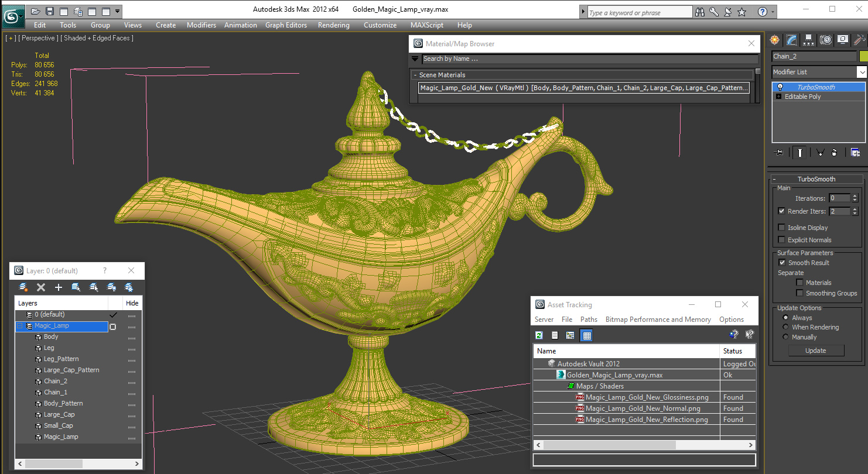Click Hide/Unhide All Layers icon
The width and height of the screenshot is (868, 474).
point(111,287)
